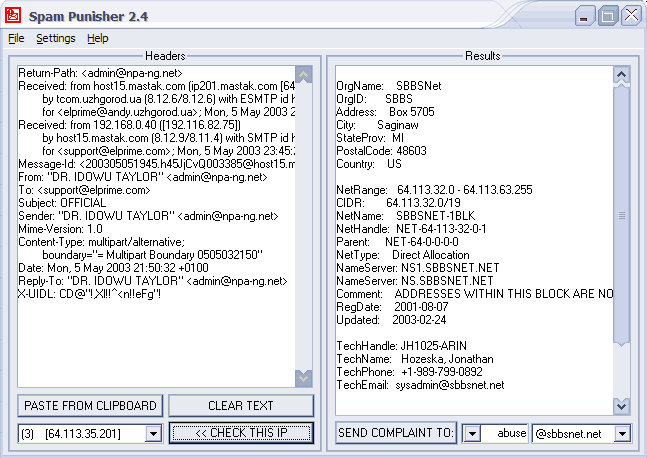Click the RegDate: 2001-08-07 line
This screenshot has height=458, width=647.
(392, 307)
